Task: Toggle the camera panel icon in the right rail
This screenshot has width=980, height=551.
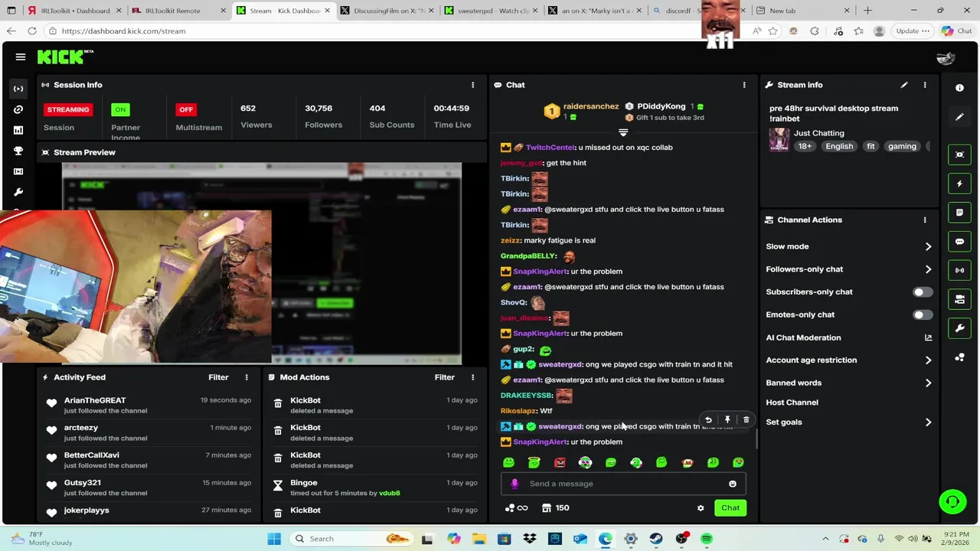Action: tap(959, 299)
